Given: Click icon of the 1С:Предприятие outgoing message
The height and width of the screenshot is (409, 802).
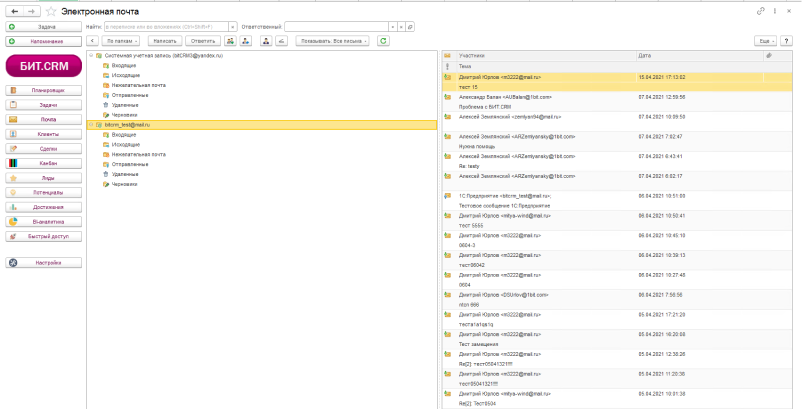Looking at the screenshot, I should click(448, 196).
